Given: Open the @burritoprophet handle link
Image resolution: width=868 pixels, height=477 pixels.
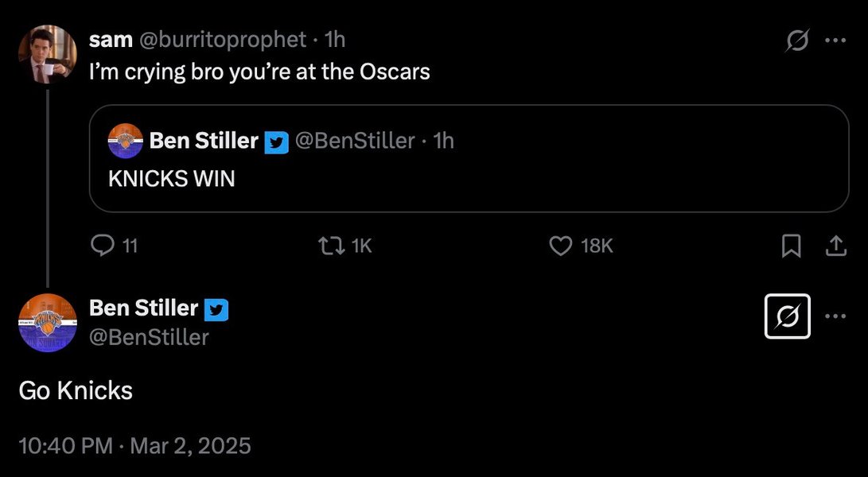Looking at the screenshot, I should tap(221, 39).
